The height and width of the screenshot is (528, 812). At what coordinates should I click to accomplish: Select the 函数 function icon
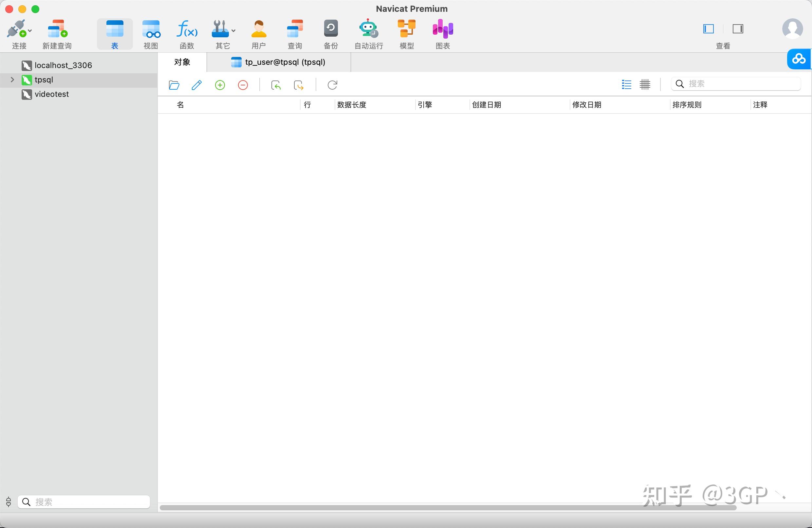[187, 29]
